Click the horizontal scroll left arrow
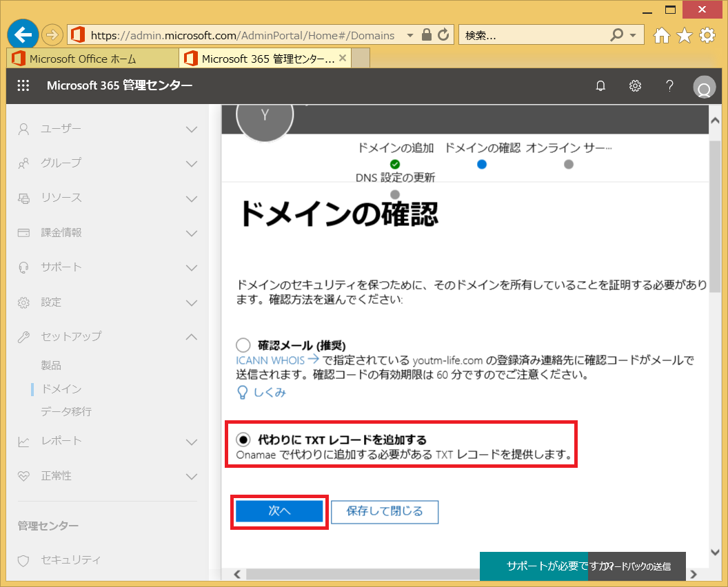 237,575
